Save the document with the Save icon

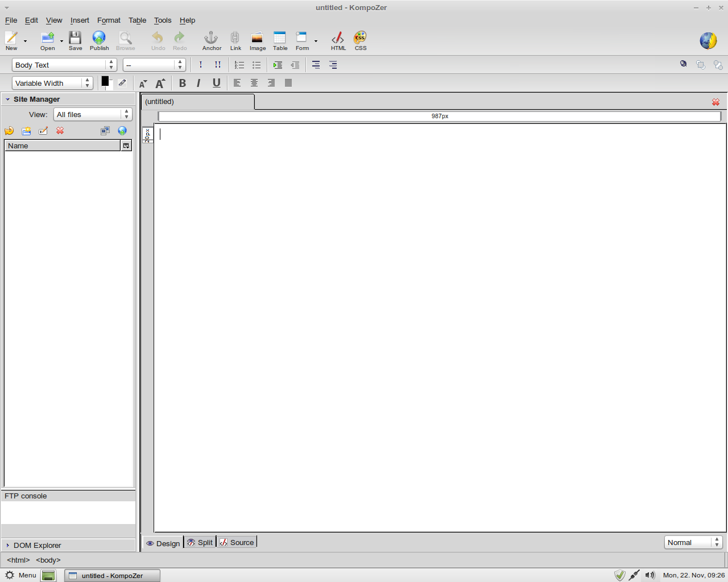75,40
